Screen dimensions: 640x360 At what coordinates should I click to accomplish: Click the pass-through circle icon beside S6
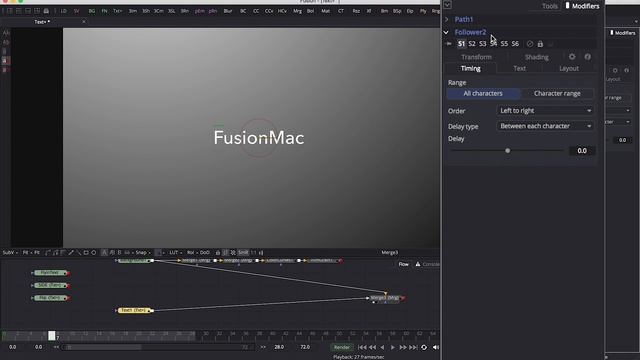[x=530, y=44]
